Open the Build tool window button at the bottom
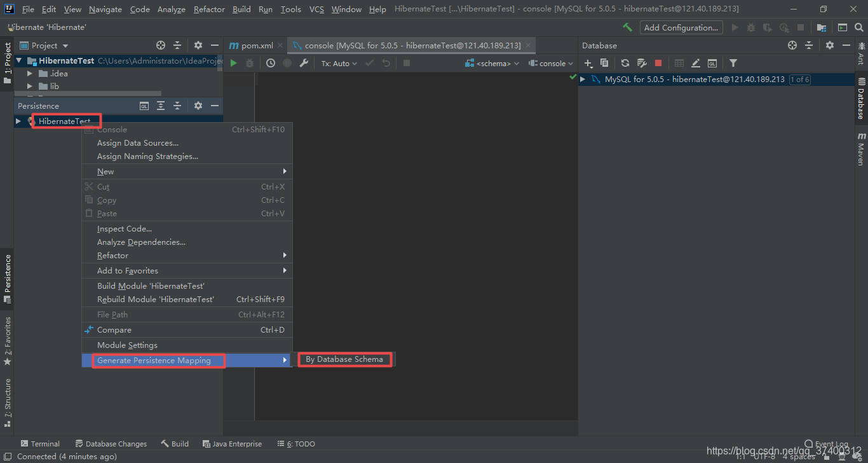Viewport: 868px width, 463px height. coord(175,444)
